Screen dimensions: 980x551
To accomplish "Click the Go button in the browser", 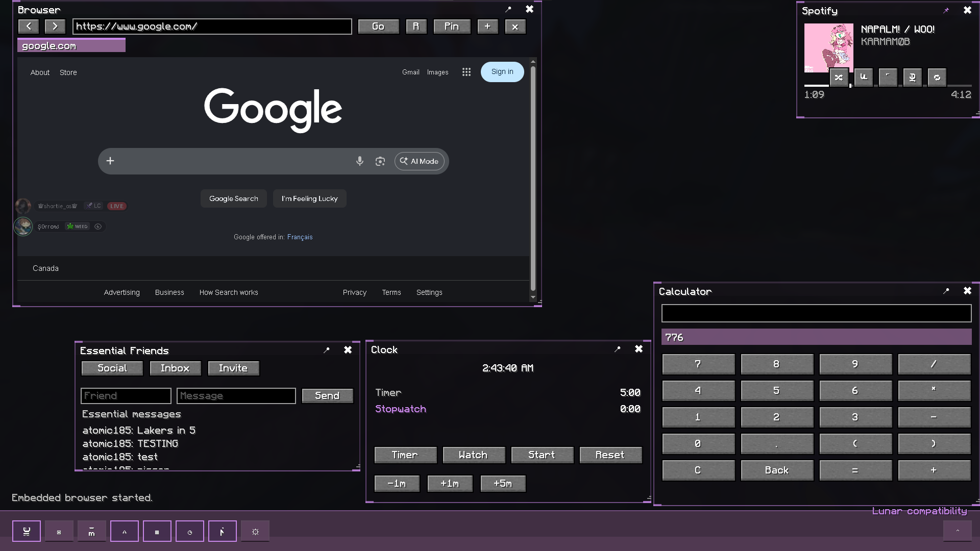I will (x=378, y=27).
